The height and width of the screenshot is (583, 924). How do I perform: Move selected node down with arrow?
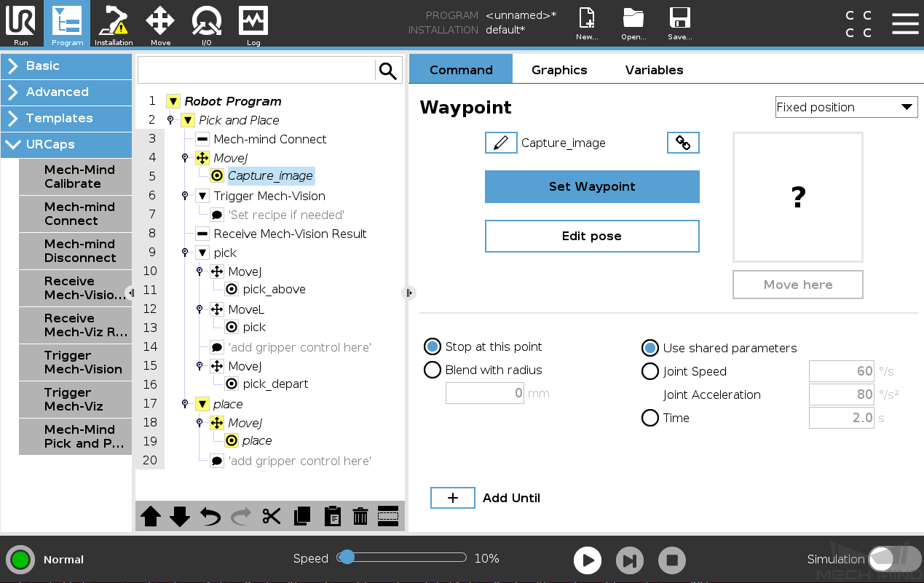coord(180,517)
